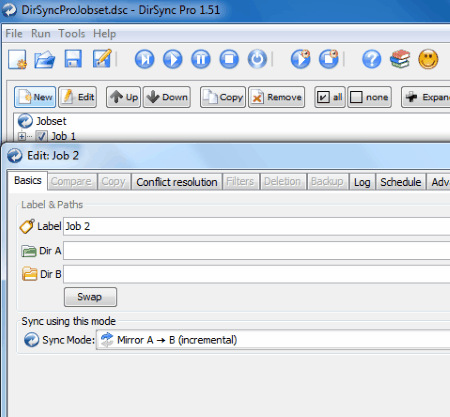Switch to the Log tab
Viewport: 450px width, 417px height.
pos(362,182)
